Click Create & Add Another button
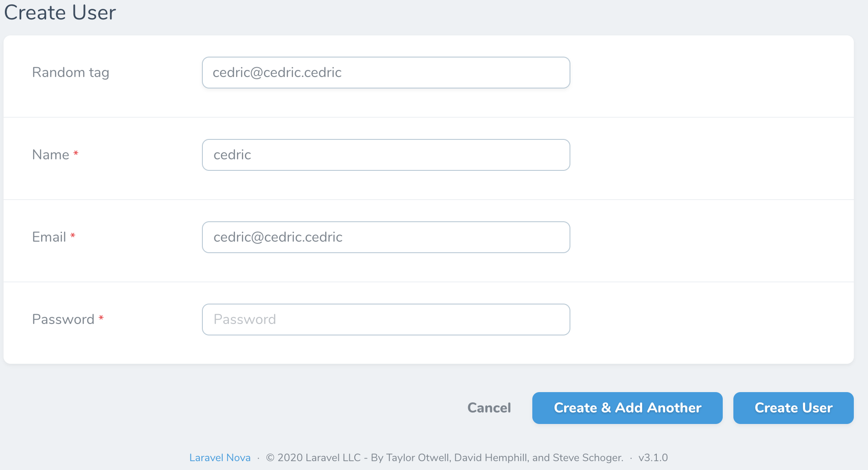The width and height of the screenshot is (868, 470). tap(627, 408)
